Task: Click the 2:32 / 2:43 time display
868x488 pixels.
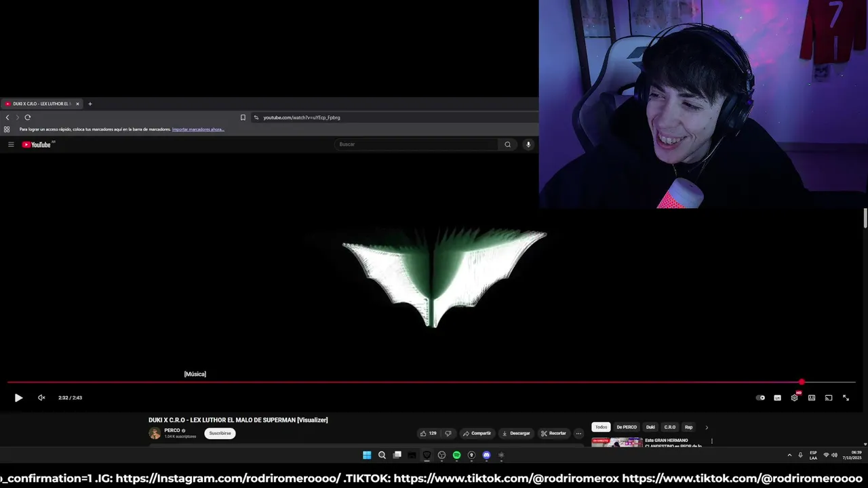Action: click(x=70, y=398)
